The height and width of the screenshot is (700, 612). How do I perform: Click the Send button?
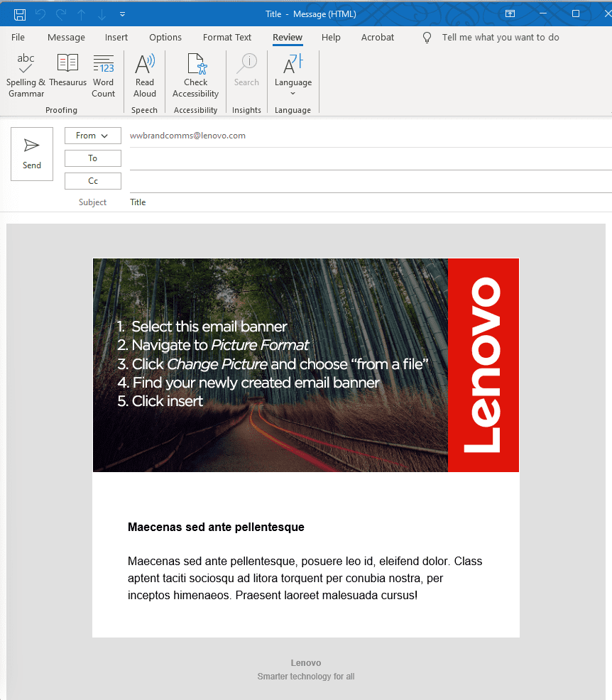tap(32, 154)
